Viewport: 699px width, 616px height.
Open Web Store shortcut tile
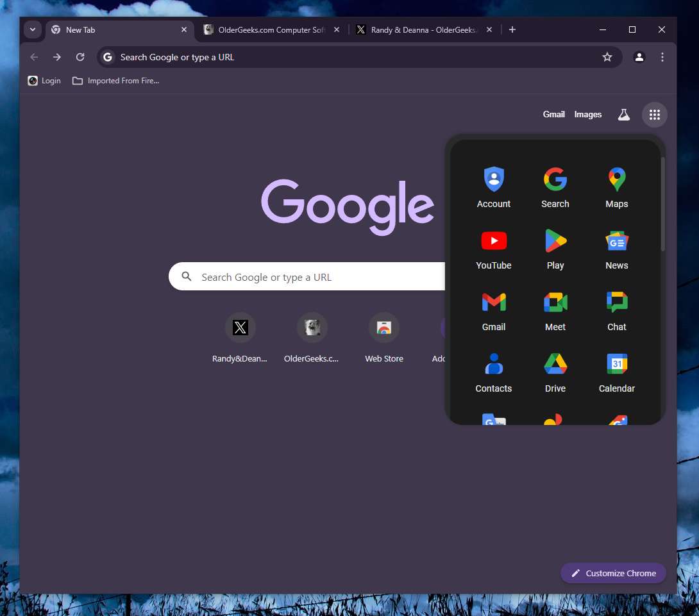[384, 338]
